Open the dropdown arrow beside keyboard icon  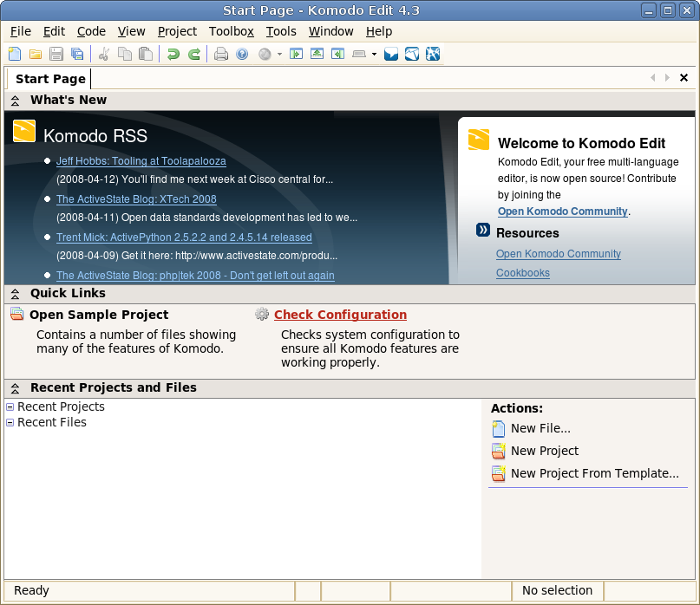(374, 54)
